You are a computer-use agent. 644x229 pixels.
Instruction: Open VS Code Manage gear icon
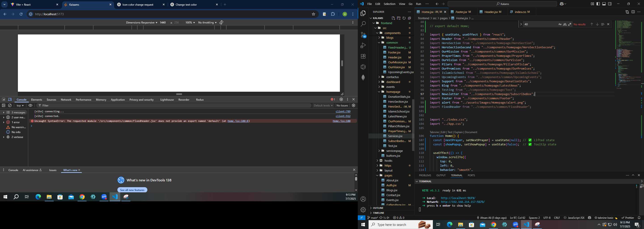[363, 210]
